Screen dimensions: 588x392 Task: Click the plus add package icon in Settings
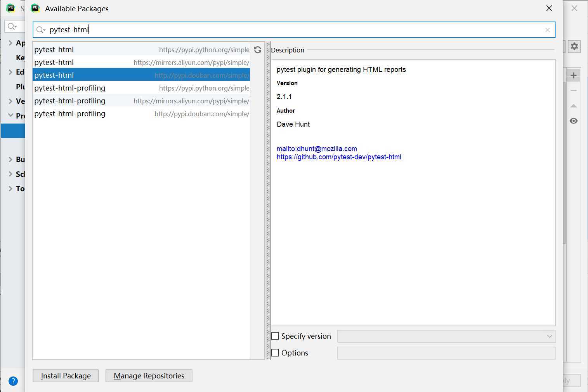574,75
